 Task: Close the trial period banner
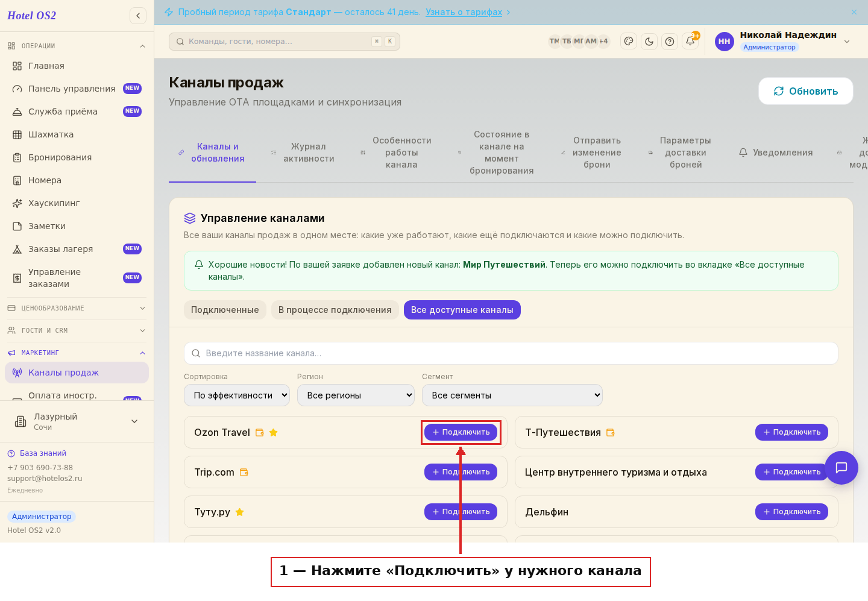pyautogui.click(x=854, y=12)
